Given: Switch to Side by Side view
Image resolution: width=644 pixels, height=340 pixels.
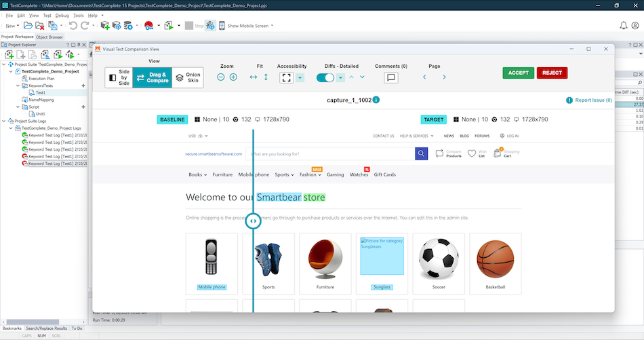Looking at the screenshot, I should [x=119, y=77].
